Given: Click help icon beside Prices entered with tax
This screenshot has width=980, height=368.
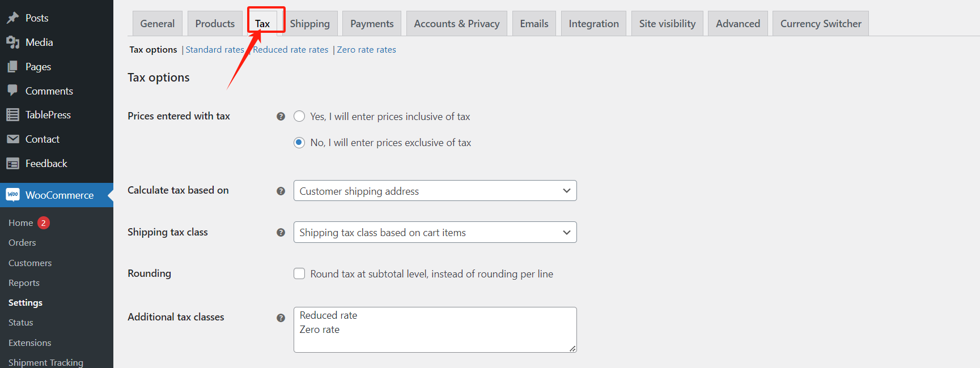Looking at the screenshot, I should pyautogui.click(x=281, y=117).
